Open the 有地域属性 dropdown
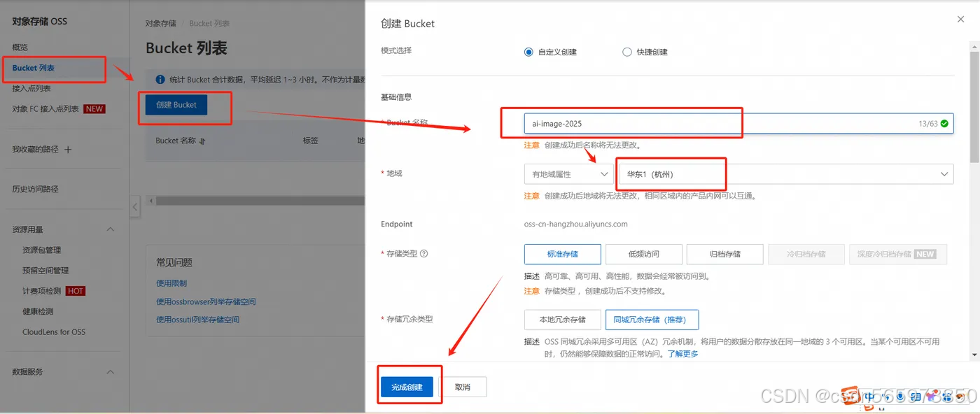This screenshot has height=414, width=980. [x=568, y=173]
